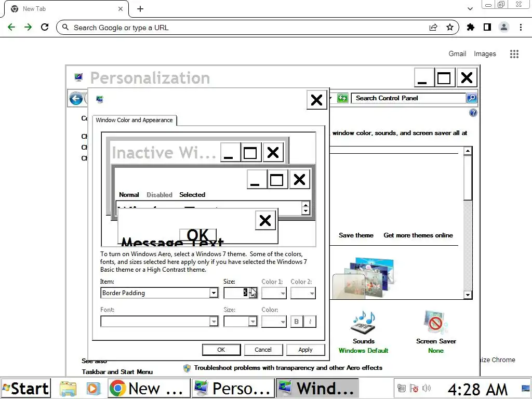This screenshot has width=532, height=399.
Task: Toggle the Bold font button
Action: click(297, 321)
